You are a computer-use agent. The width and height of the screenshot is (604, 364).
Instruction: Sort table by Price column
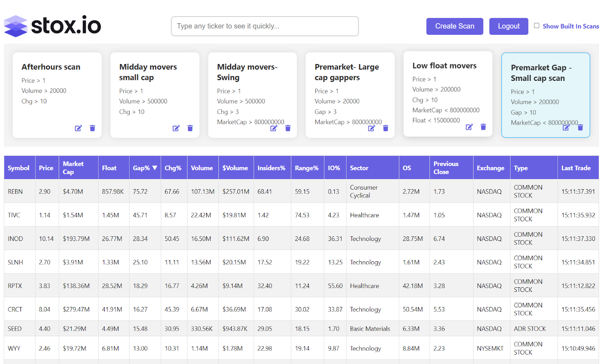pyautogui.click(x=46, y=168)
